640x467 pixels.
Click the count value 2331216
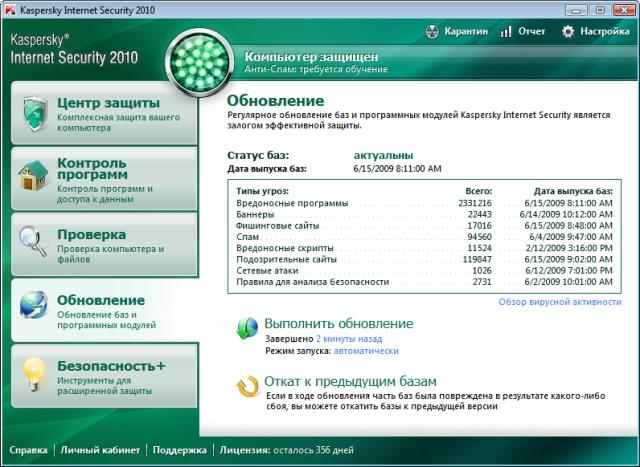click(x=475, y=203)
